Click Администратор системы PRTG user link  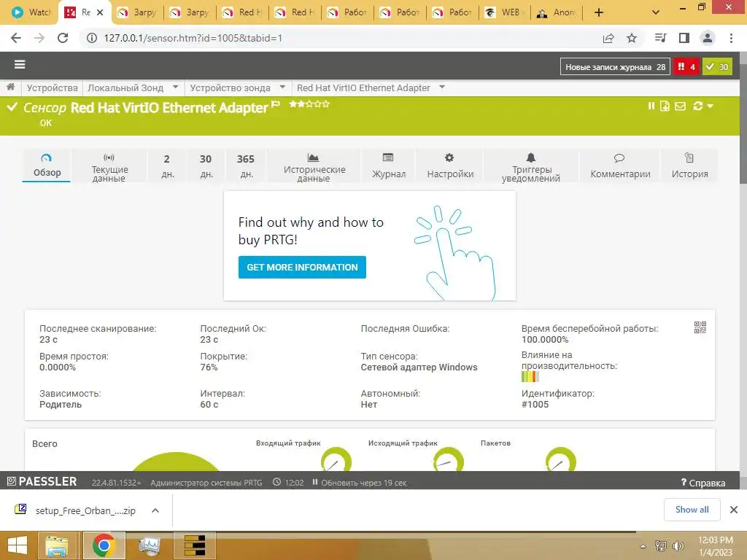(x=206, y=483)
